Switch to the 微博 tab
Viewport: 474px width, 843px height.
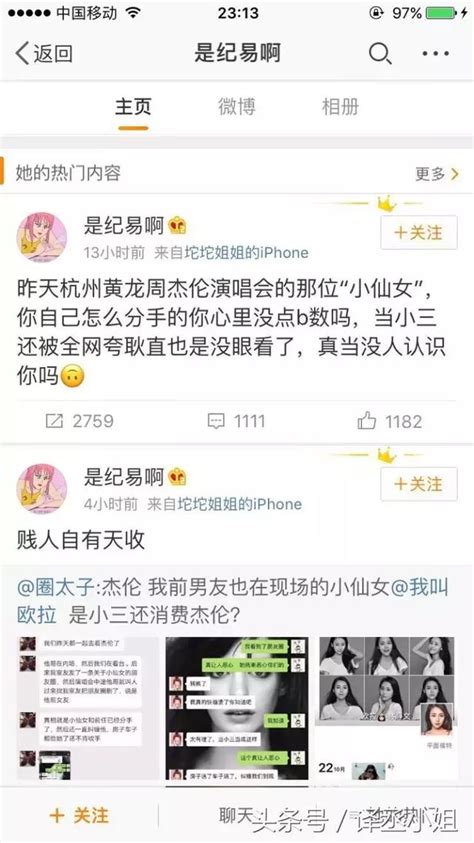tap(236, 106)
